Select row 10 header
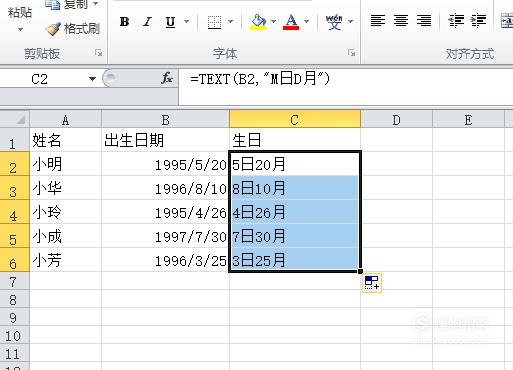The width and height of the screenshot is (513, 370). click(15, 335)
